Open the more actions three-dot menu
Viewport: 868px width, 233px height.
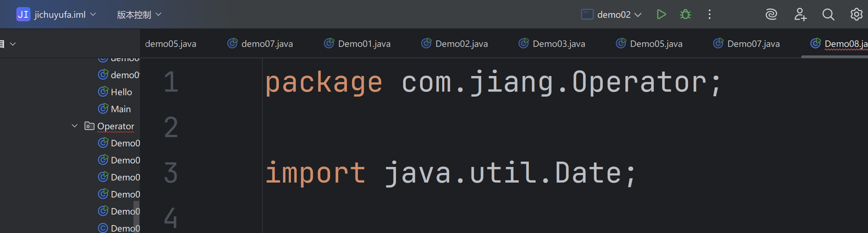tap(710, 15)
